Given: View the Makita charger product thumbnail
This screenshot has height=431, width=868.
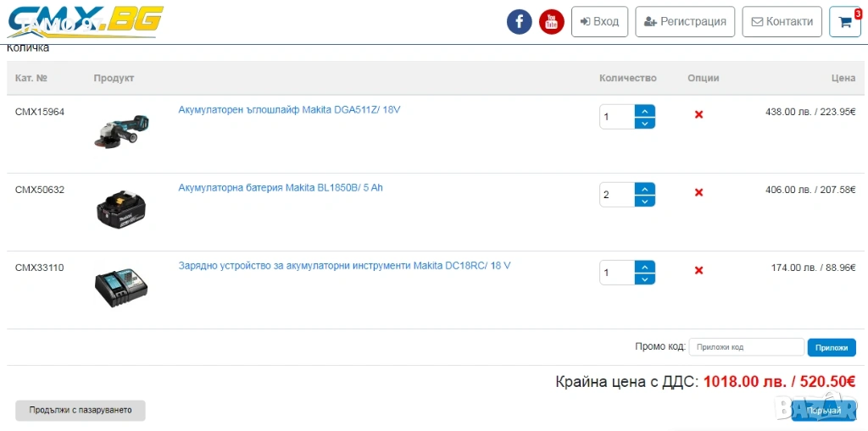Looking at the screenshot, I should (121, 289).
